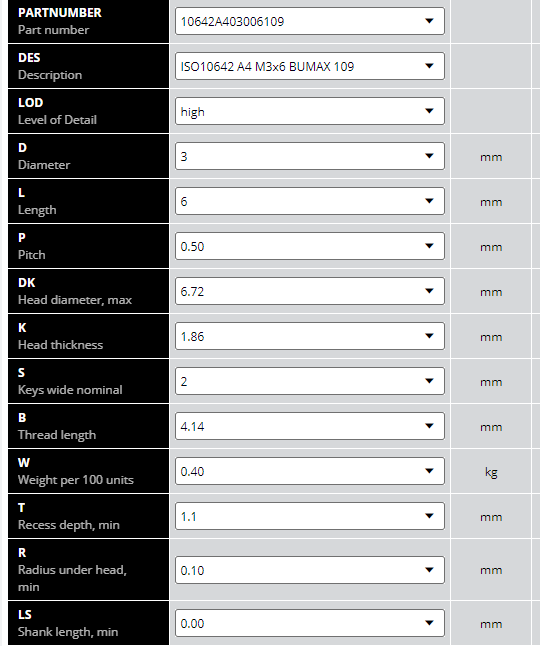Open the Recess depth min dropdown
Image resolution: width=540 pixels, height=646 pixels.
(310, 516)
